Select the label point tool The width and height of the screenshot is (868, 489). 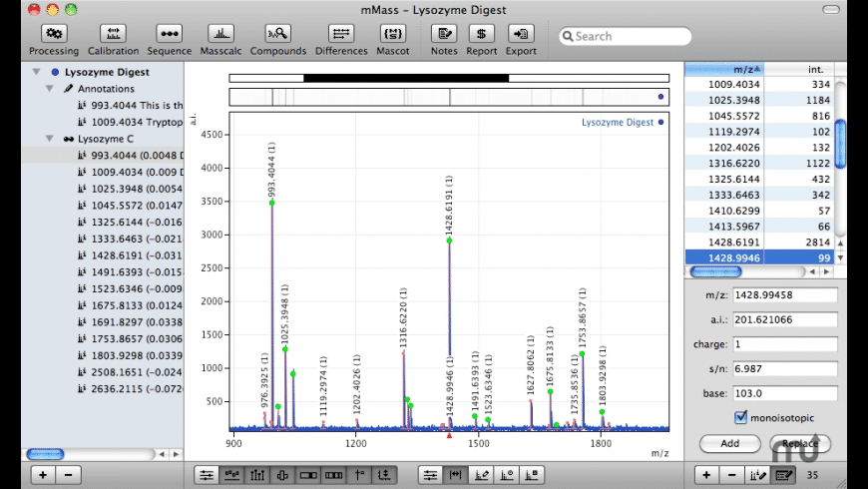point(507,475)
